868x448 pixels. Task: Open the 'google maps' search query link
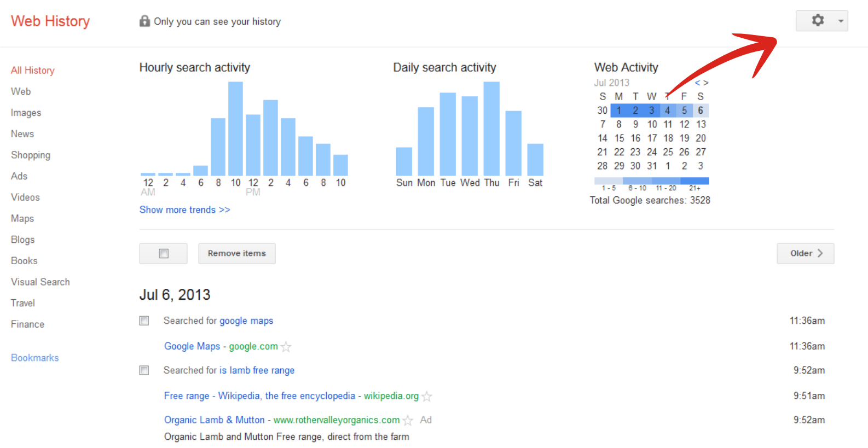246,321
